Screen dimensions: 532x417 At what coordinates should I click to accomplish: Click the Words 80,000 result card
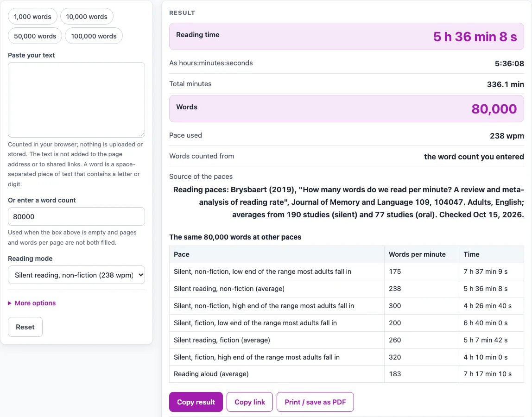click(x=347, y=108)
